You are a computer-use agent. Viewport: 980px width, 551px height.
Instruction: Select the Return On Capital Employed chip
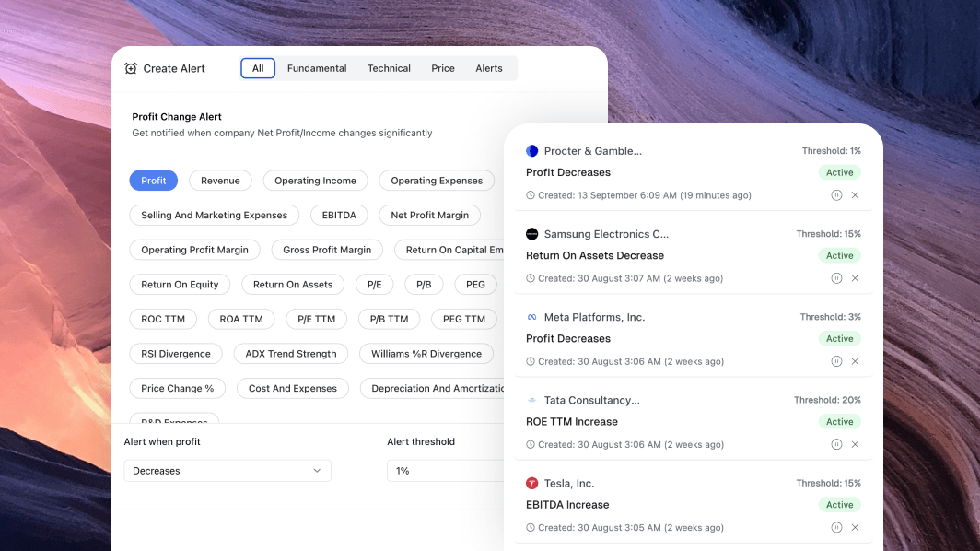click(450, 250)
